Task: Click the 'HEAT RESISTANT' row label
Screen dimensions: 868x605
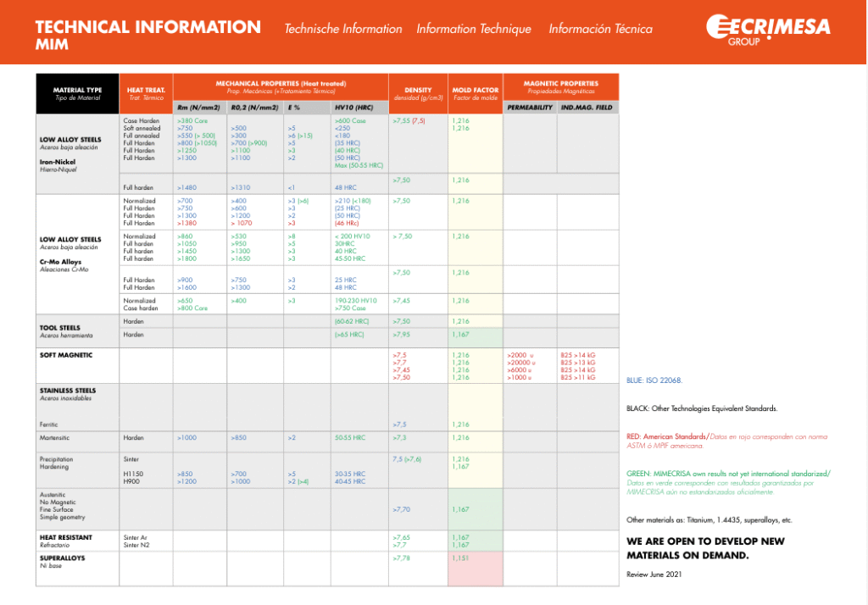Action: (66, 537)
